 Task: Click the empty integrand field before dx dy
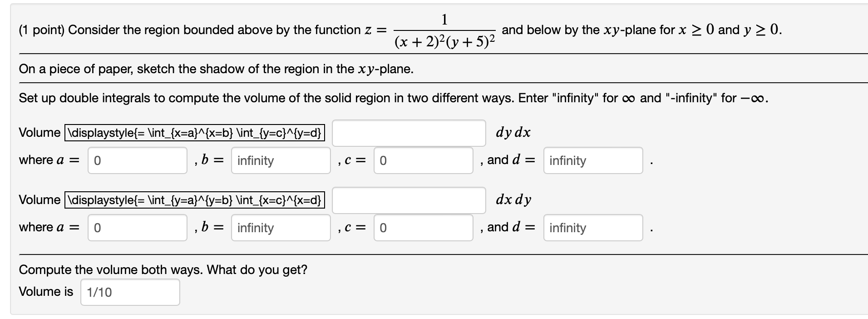click(408, 200)
